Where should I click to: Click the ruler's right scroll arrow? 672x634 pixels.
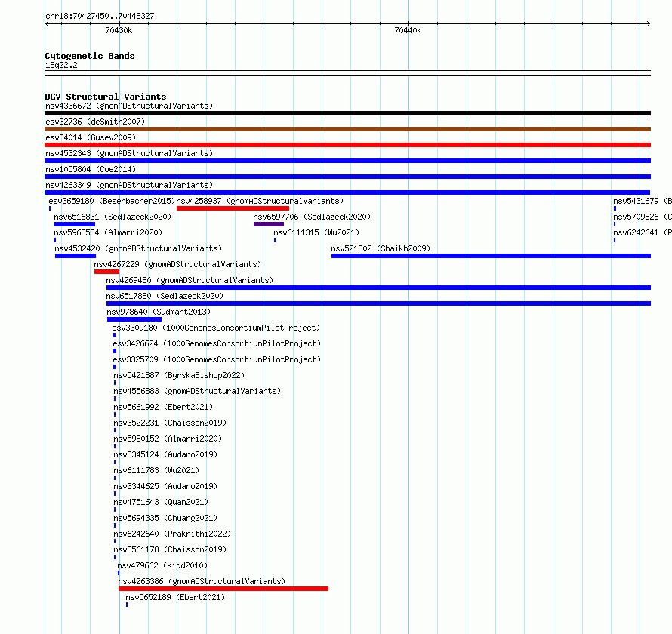pos(649,24)
